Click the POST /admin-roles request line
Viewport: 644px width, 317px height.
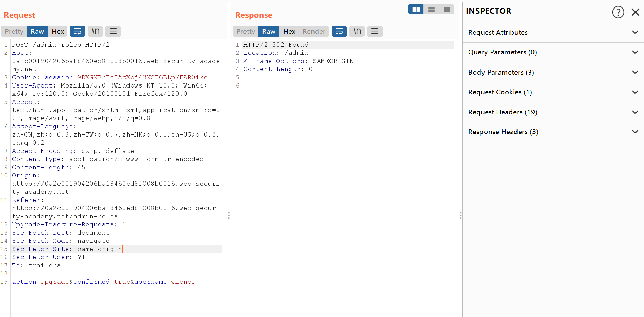61,45
